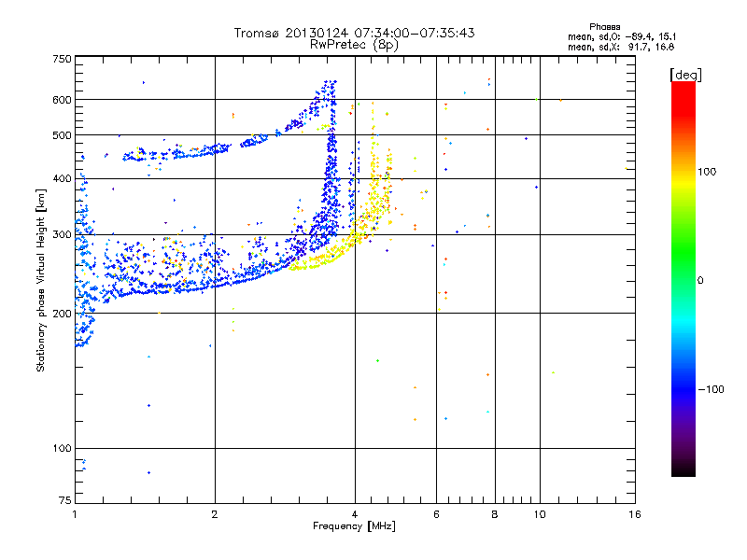Click the x-axis '6' tick label

click(x=436, y=514)
